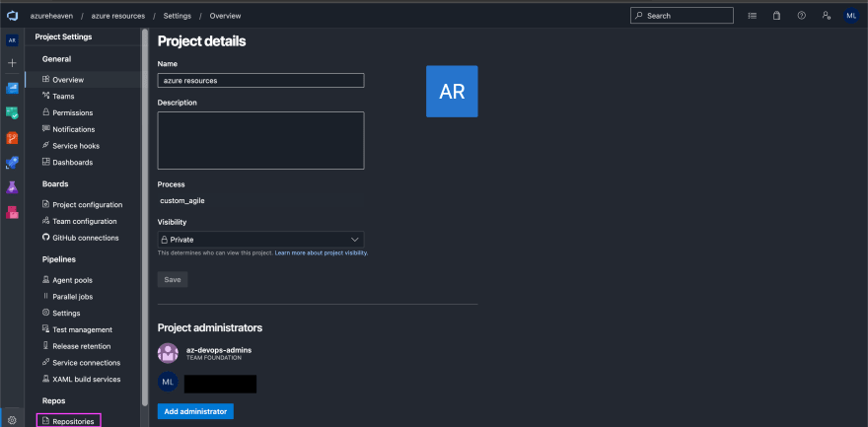Click Settings in the breadcrumb

tap(178, 16)
